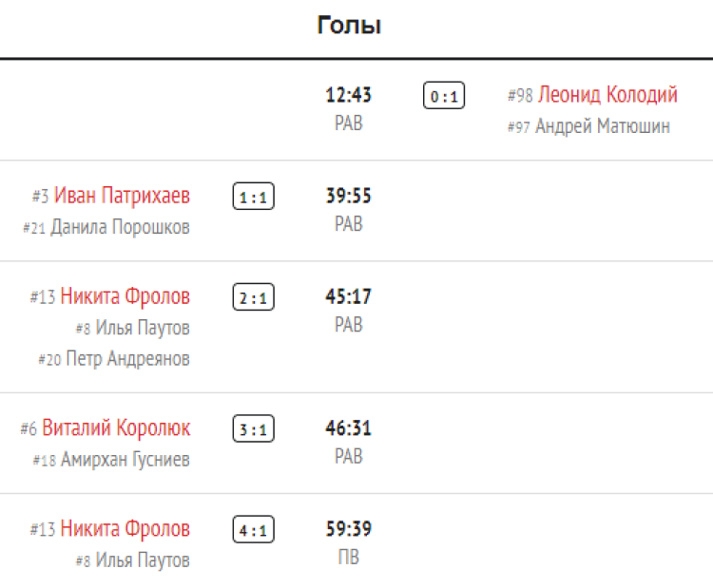Open Никита Фролов link beside 2:1 score
The width and height of the screenshot is (713, 588).
pyautogui.click(x=125, y=296)
